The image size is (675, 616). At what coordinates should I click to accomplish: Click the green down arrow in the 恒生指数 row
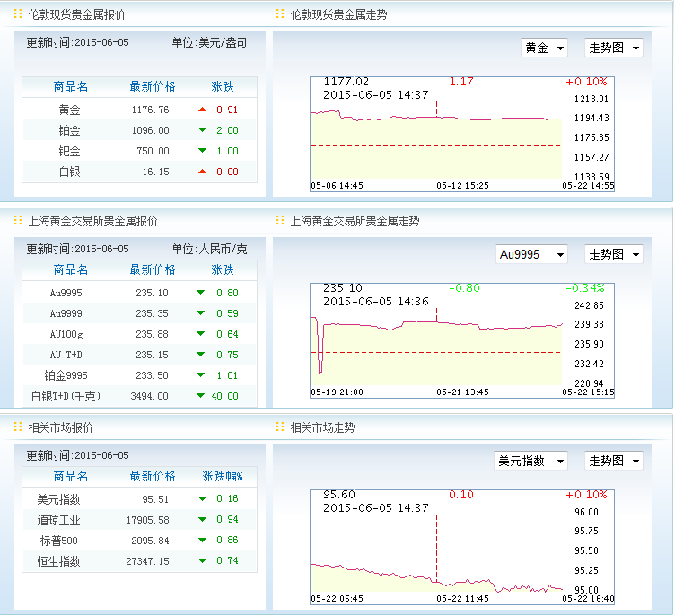(x=202, y=561)
